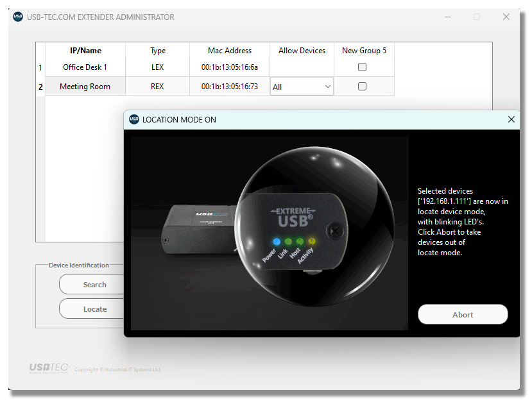This screenshot has height=404, width=532.
Task: Click the Type column header
Action: (157, 51)
